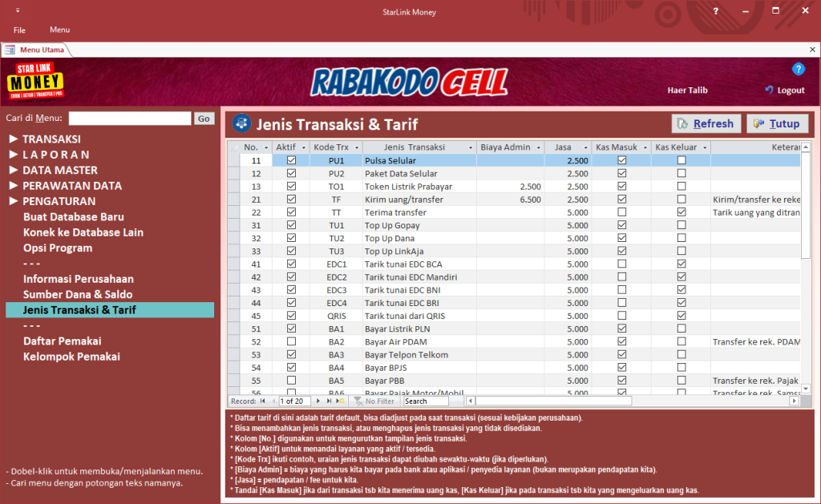Toggle Kas Masuk for Top Up Gopay
This screenshot has height=504, width=821.
(x=621, y=225)
